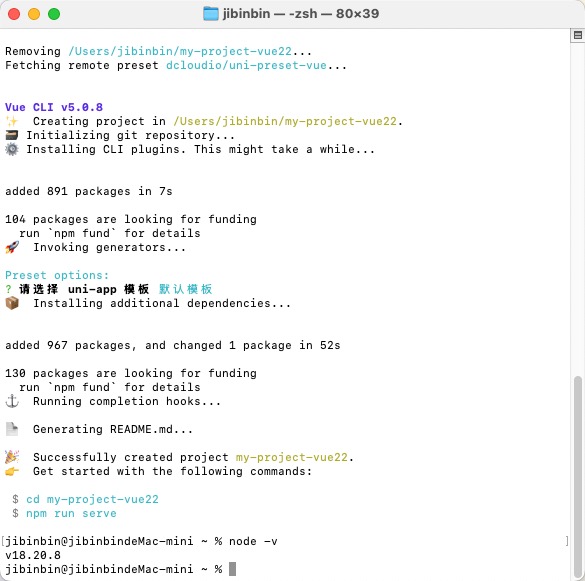The image size is (585, 581).
Task: Click the rocket emoji before Invoking generators
Action: (x=12, y=247)
